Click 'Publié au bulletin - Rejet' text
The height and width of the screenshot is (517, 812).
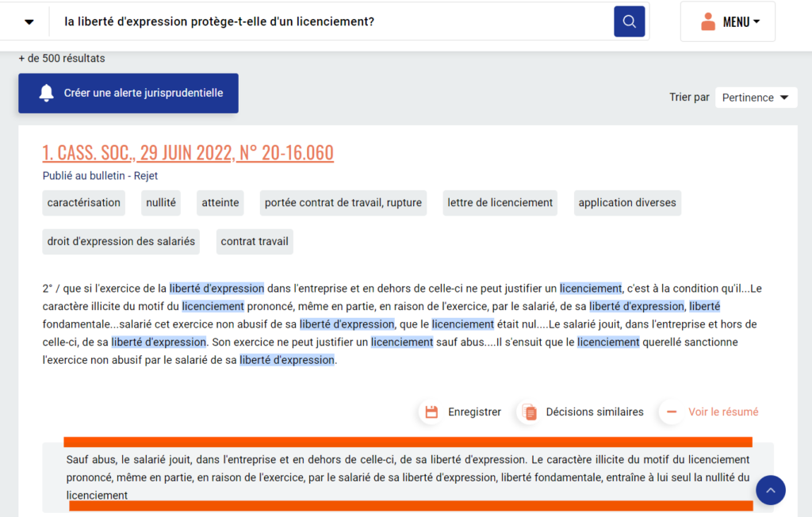point(100,175)
